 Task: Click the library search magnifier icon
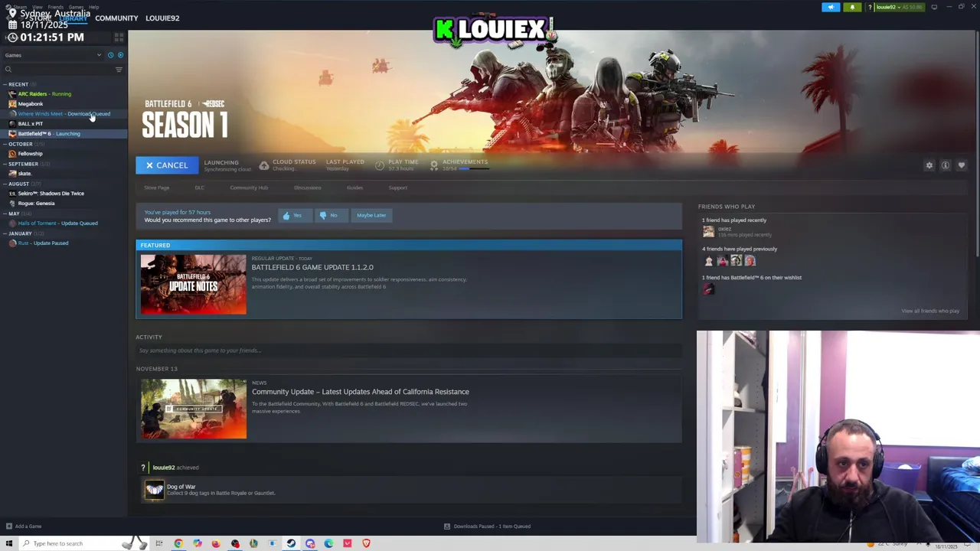tap(8, 70)
